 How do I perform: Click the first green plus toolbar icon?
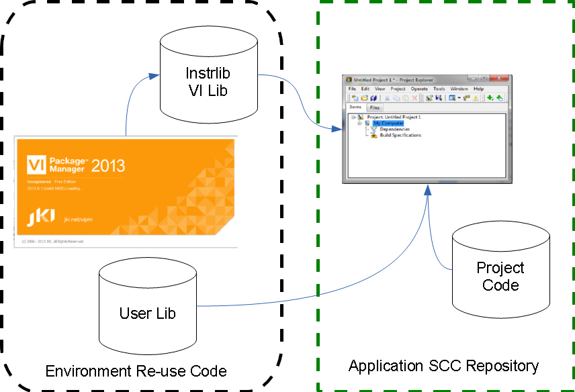(x=490, y=98)
